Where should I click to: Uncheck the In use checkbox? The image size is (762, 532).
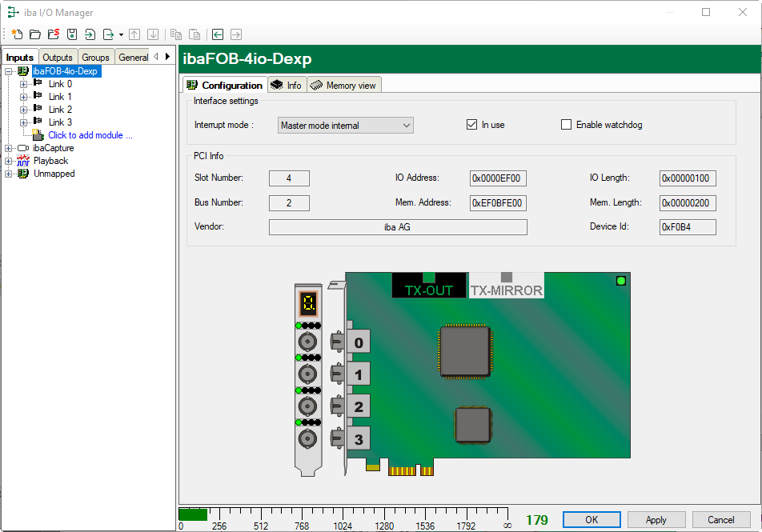point(471,125)
